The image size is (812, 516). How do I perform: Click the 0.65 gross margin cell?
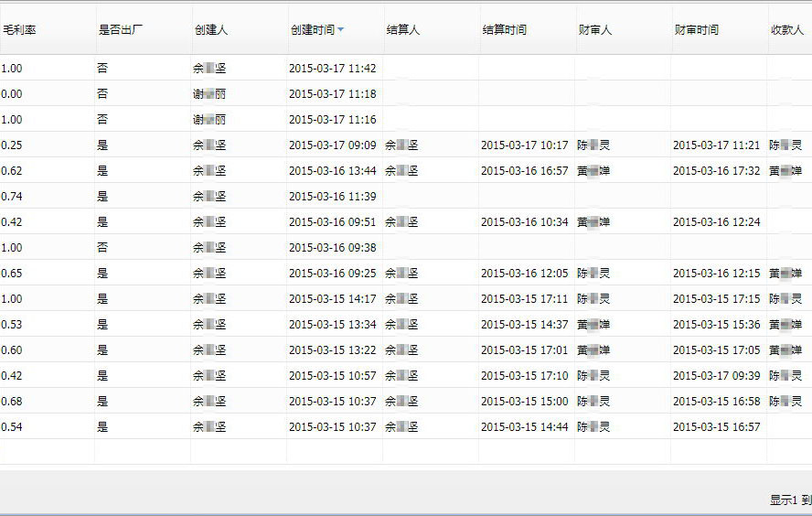click(x=13, y=274)
